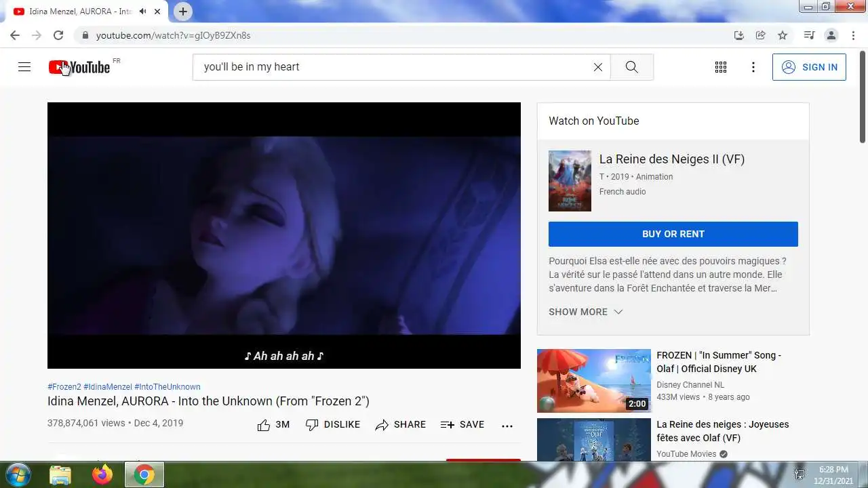
Task: Expand SHOW MORE movie description
Action: [586, 312]
